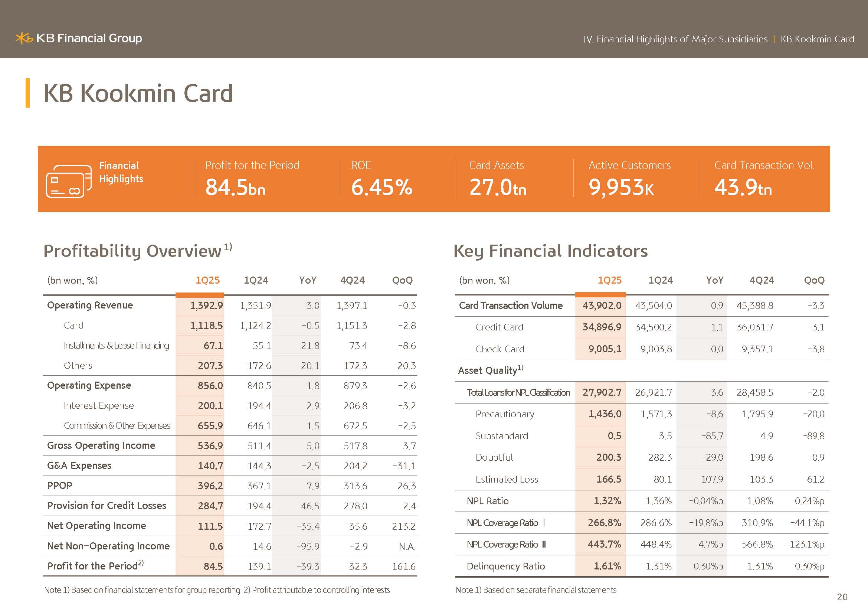This screenshot has width=868, height=614.
Task: Select the Provision for Credit Losses row
Action: pos(107,506)
